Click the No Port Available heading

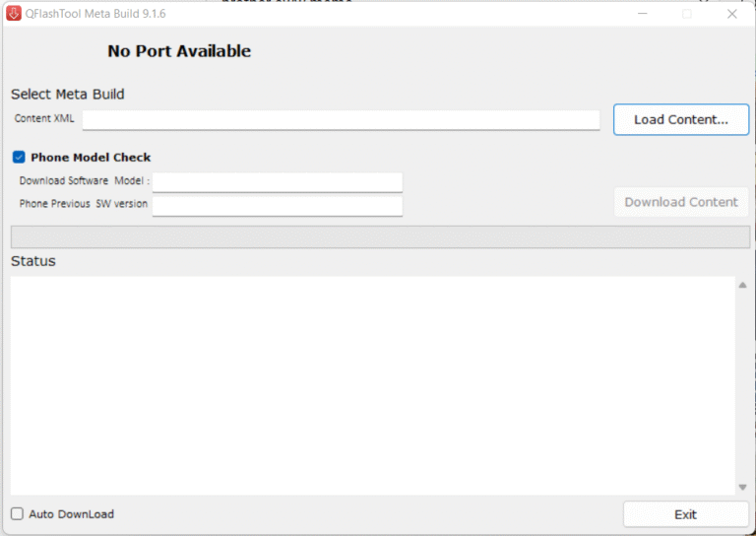(179, 51)
